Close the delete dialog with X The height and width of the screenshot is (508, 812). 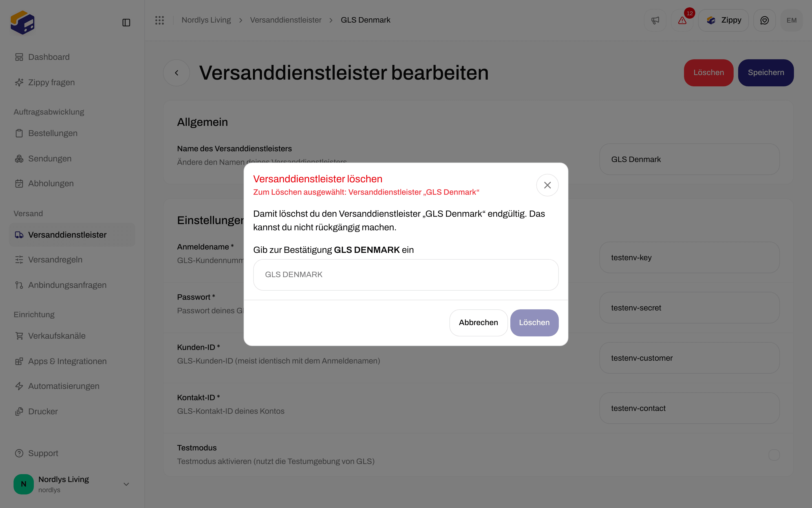pos(547,185)
